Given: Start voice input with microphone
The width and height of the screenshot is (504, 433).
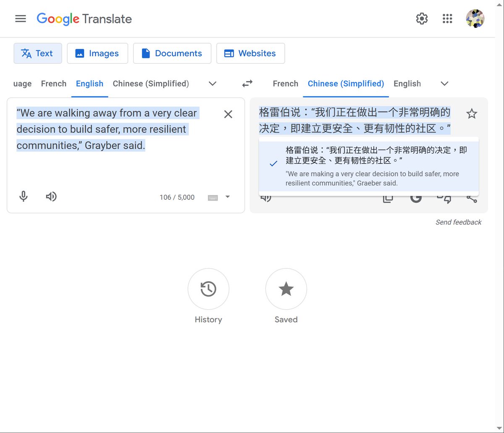Looking at the screenshot, I should tap(24, 196).
